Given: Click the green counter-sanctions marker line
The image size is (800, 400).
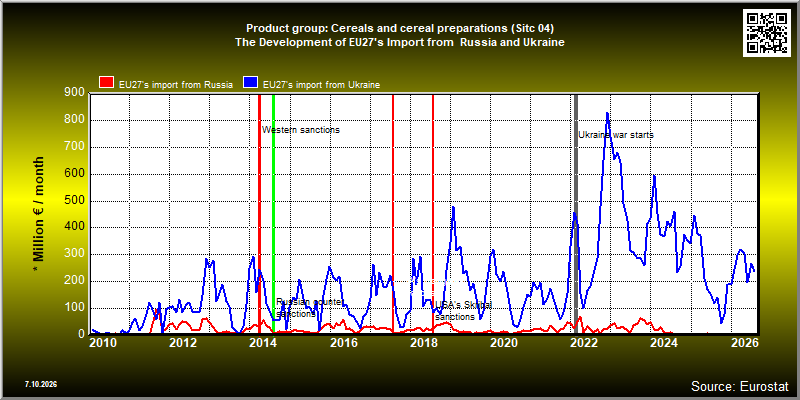Looking at the screenshot, I should (x=273, y=214).
